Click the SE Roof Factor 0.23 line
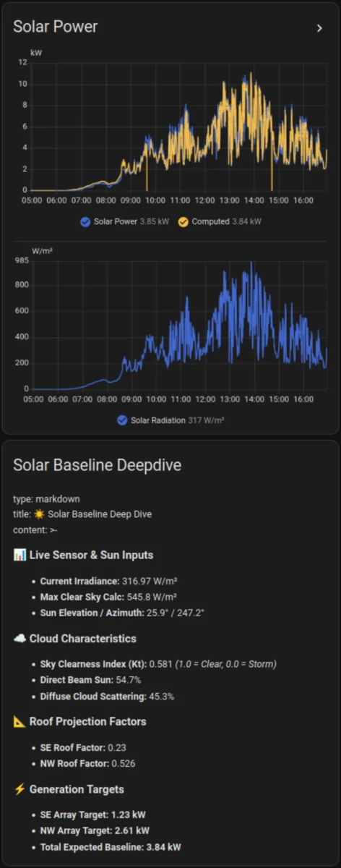This screenshot has height=868, width=341. click(83, 747)
